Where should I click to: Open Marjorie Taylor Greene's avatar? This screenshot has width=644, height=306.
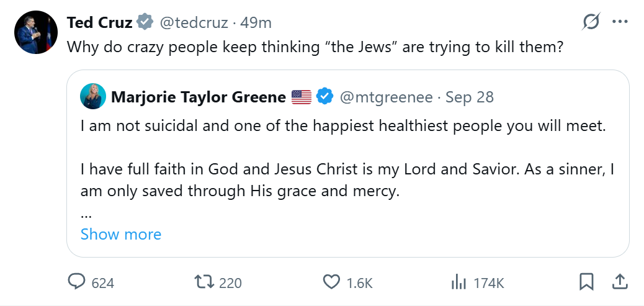pos(92,96)
